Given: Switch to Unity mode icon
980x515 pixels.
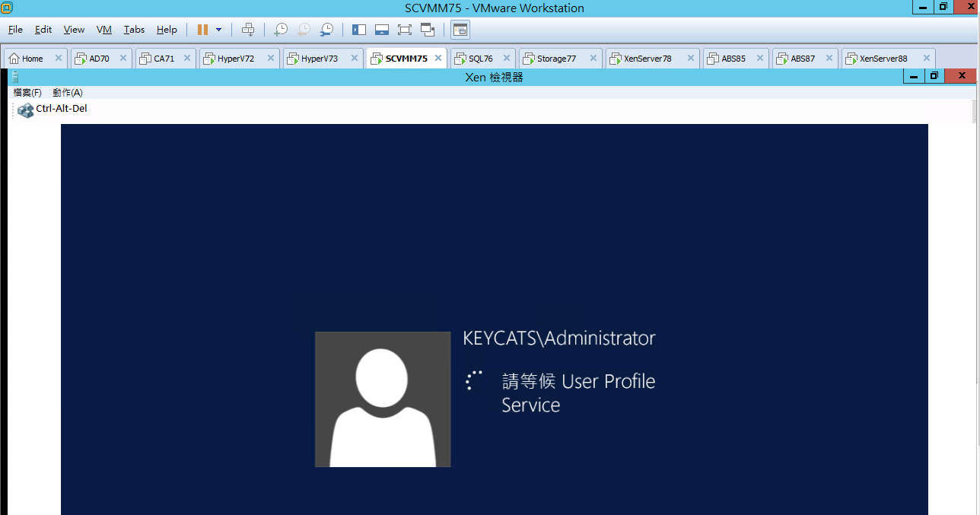Looking at the screenshot, I should [x=428, y=30].
